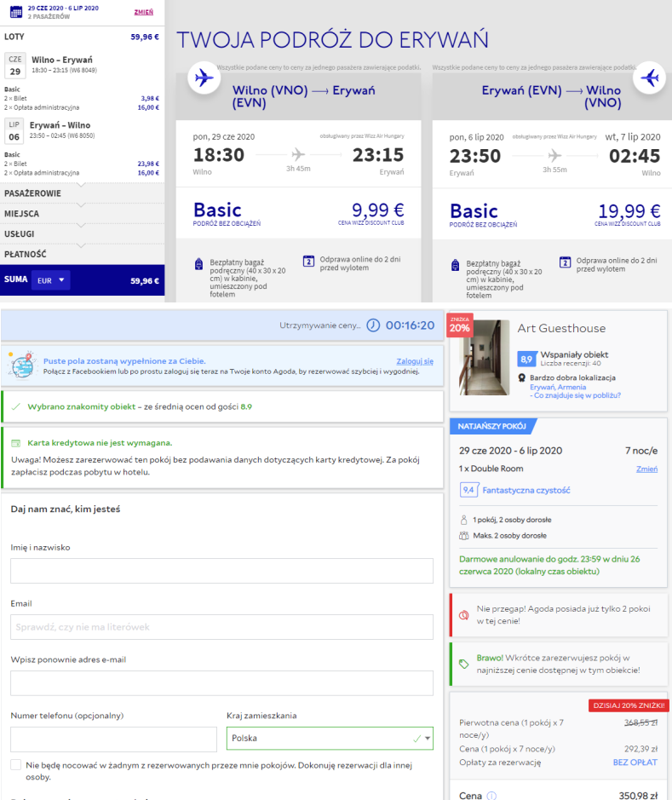Click the 9,4 cleanliness score badge
Image resolution: width=672 pixels, height=800 pixels.
(468, 490)
